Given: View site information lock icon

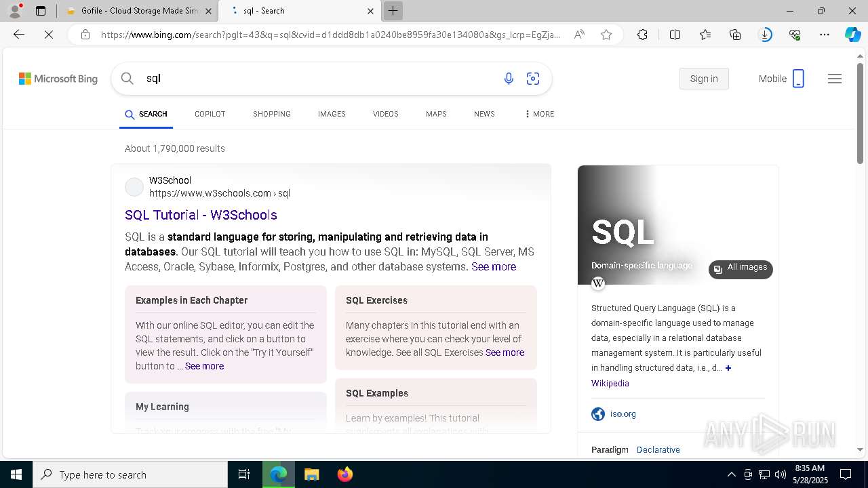Looking at the screenshot, I should 85,35.
